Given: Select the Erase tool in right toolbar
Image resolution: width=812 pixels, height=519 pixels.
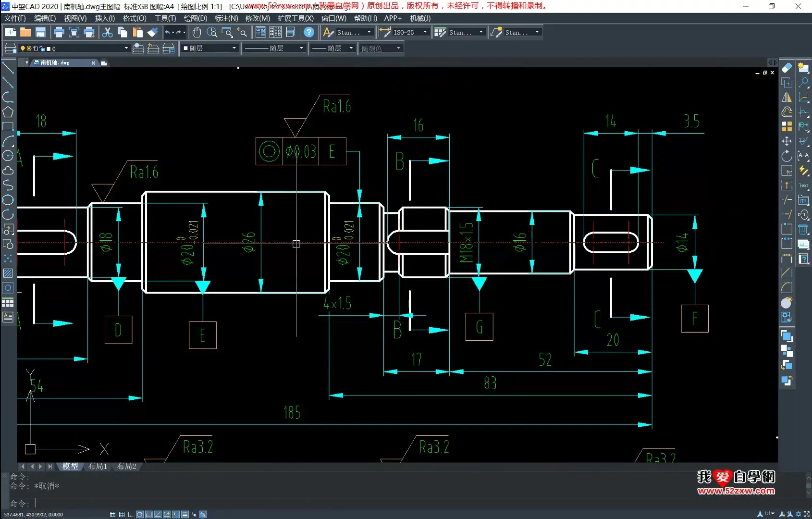Looking at the screenshot, I should [x=787, y=68].
